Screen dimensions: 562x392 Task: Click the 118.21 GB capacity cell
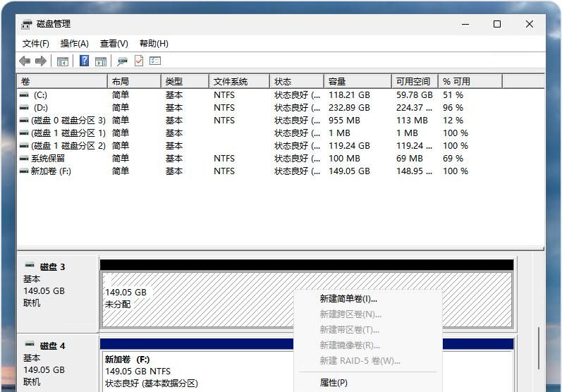point(350,95)
